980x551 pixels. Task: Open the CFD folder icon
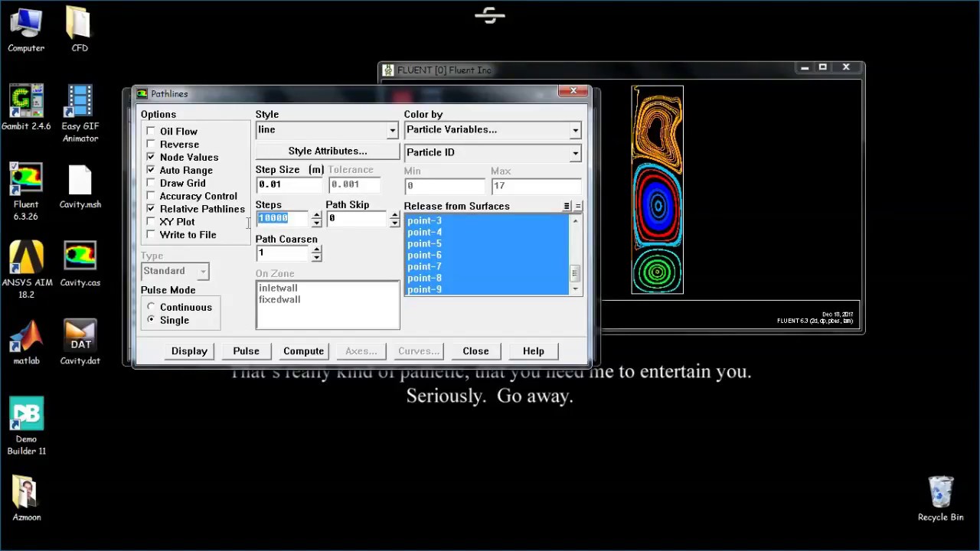tap(79, 31)
